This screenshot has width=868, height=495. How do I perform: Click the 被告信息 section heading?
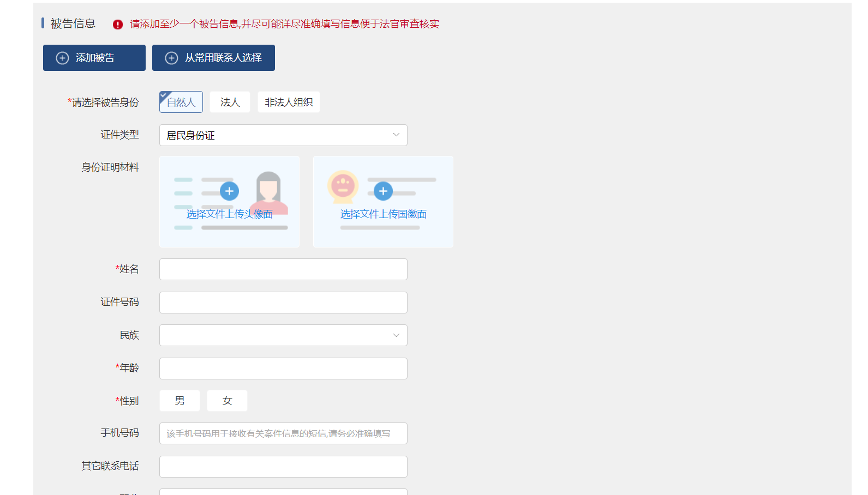coord(73,23)
